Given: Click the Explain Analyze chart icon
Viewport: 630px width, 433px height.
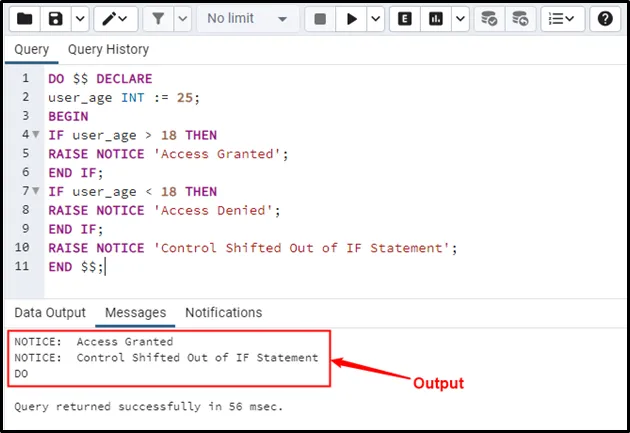Looking at the screenshot, I should 435,19.
